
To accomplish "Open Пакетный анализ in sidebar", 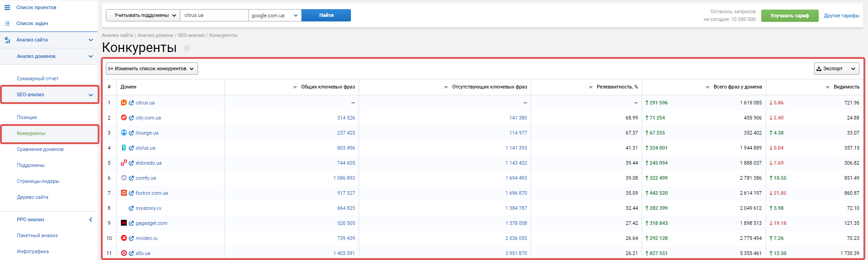I will (x=37, y=235).
